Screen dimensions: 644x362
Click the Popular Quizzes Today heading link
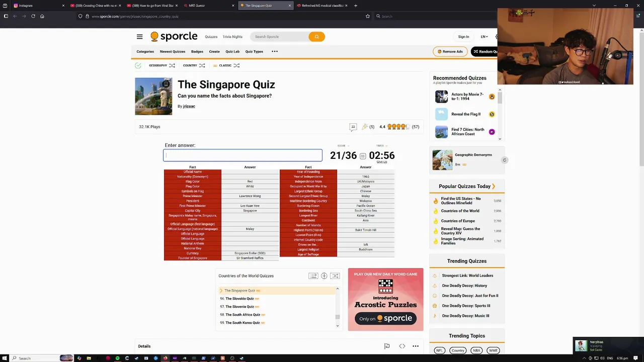pos(467,187)
